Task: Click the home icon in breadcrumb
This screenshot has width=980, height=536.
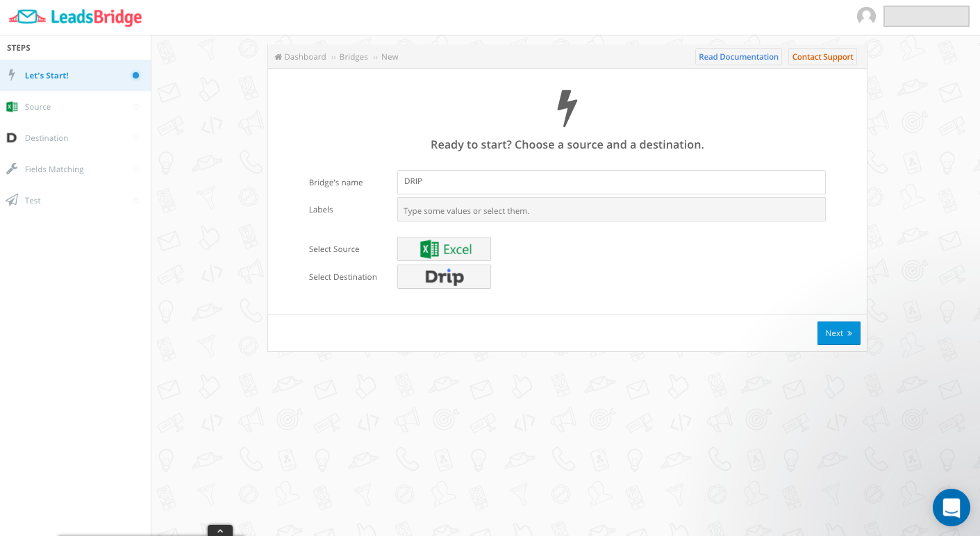Action: tap(279, 57)
